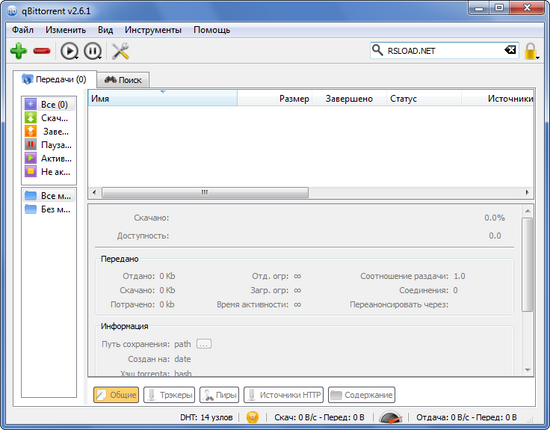Filter by paused torrents (Пауза...)
The width and height of the screenshot is (550, 430).
coord(49,145)
